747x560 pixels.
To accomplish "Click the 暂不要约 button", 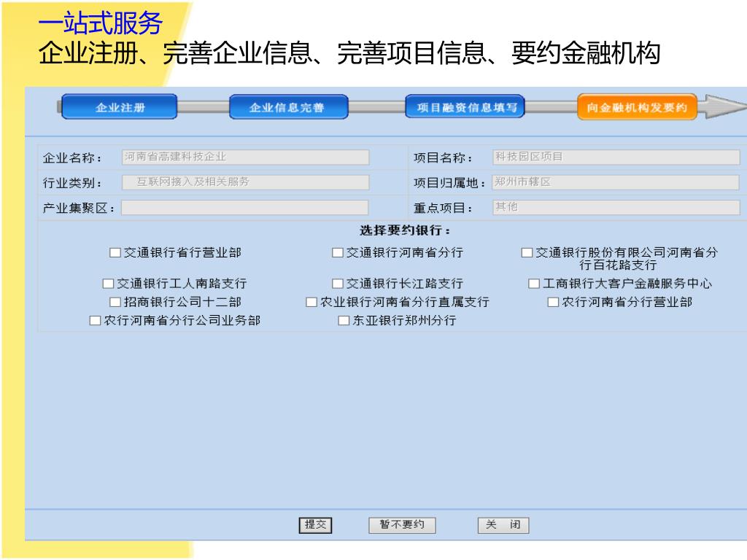I will 402,525.
